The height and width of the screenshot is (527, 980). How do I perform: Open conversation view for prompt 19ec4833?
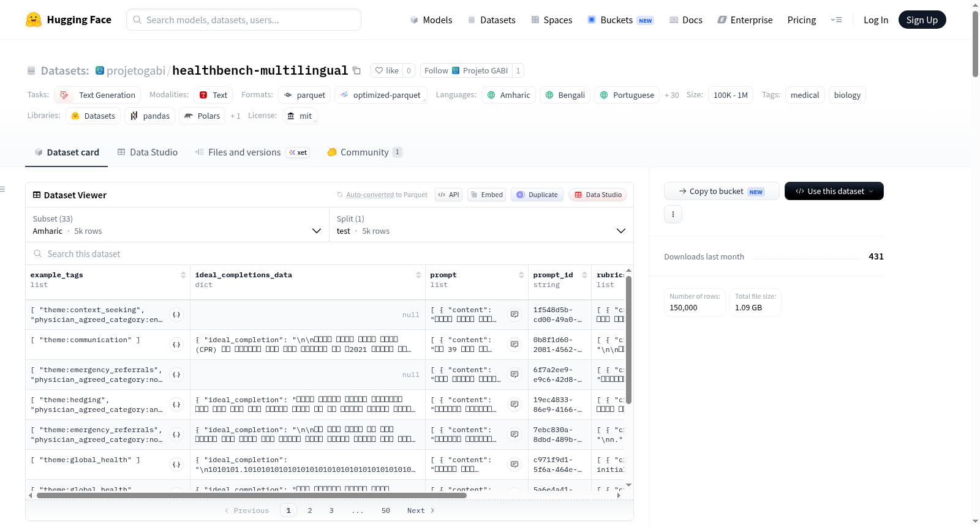click(x=514, y=405)
